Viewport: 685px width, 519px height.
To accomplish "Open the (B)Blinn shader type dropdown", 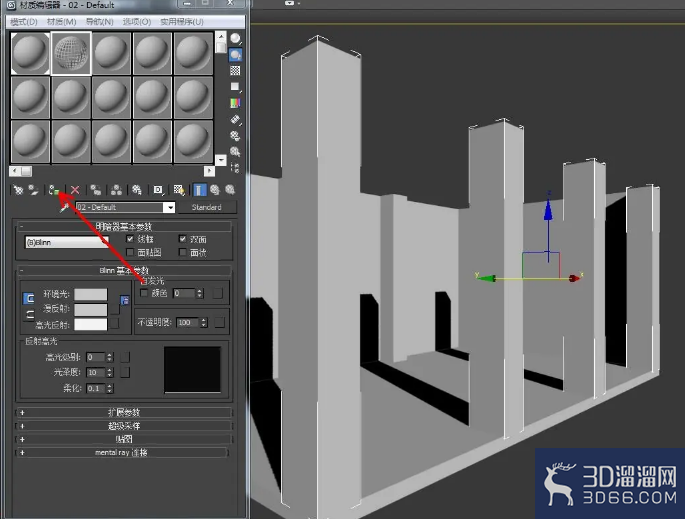I will [x=67, y=242].
